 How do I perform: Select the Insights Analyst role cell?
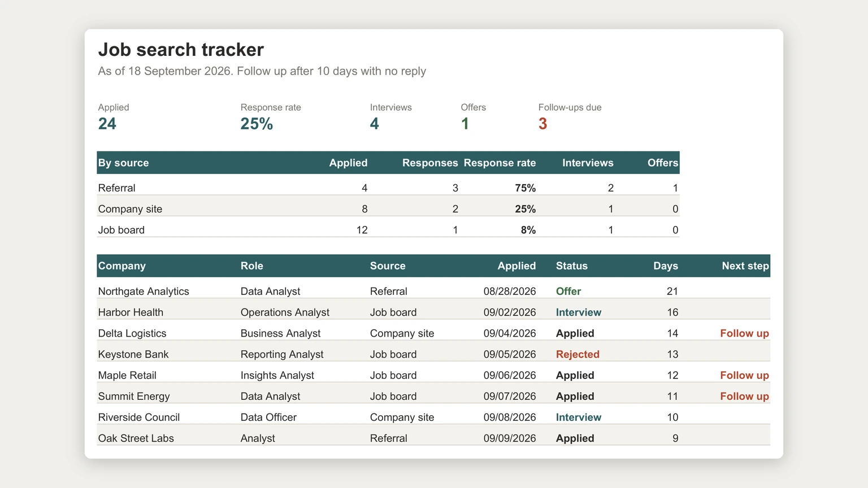click(277, 375)
